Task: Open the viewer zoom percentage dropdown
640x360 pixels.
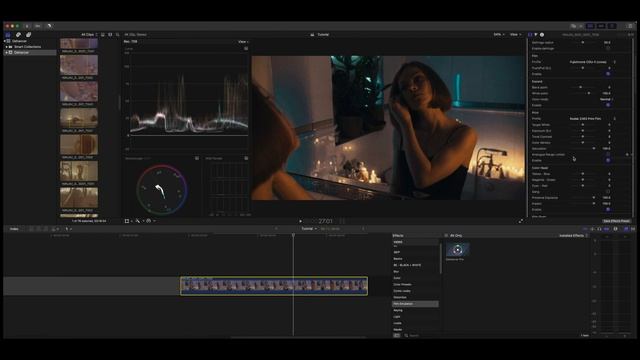Action: 499,35
